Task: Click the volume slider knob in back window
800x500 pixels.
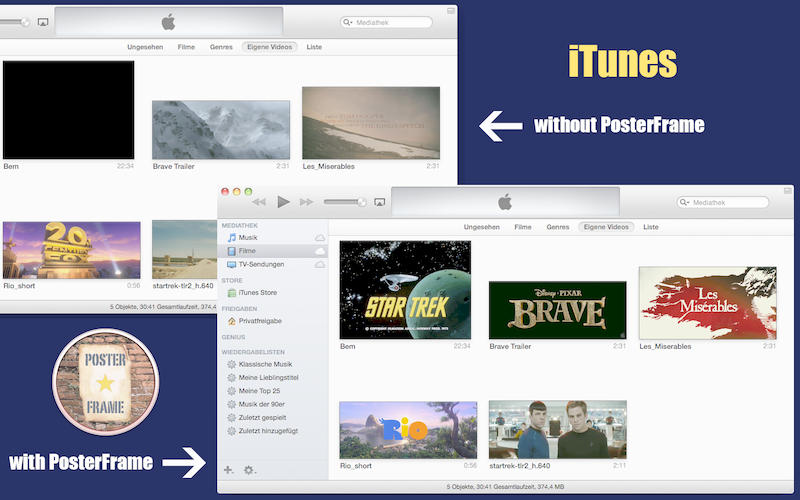Action: [25, 22]
